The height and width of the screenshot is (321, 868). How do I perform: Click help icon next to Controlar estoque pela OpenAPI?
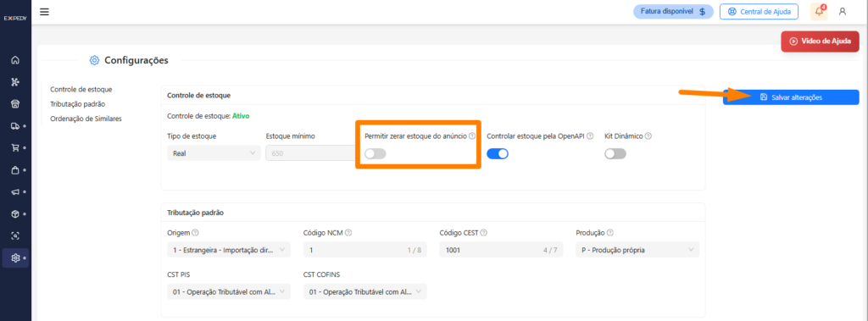pyautogui.click(x=590, y=136)
